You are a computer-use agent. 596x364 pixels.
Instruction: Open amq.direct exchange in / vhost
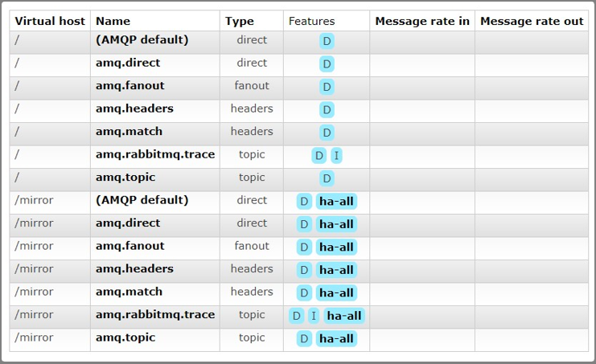[127, 63]
